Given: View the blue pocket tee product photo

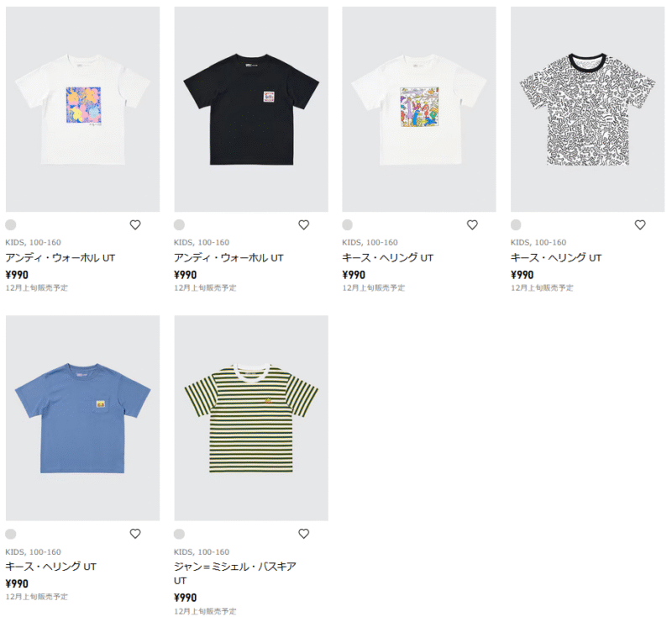Looking at the screenshot, I should (x=82, y=418).
